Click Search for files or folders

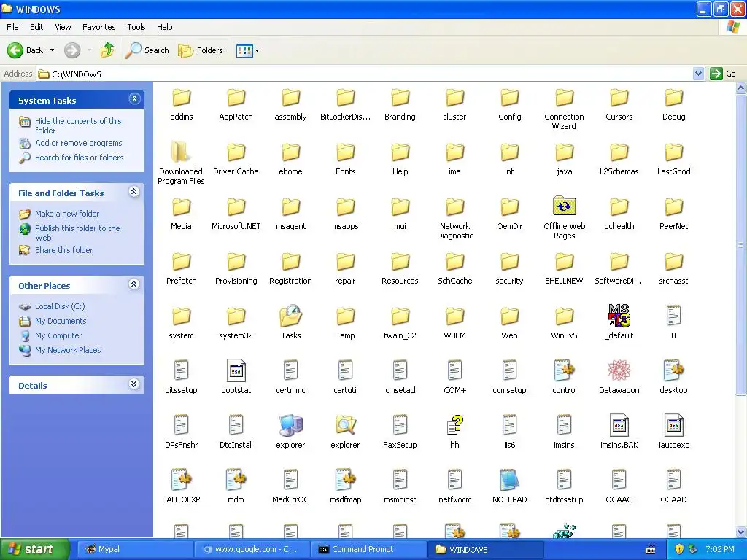point(79,157)
